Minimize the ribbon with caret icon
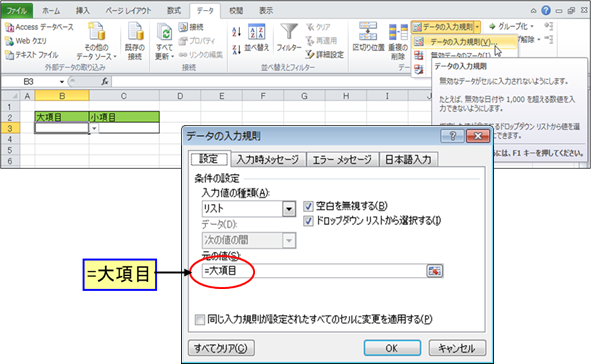The width and height of the screenshot is (591, 364). click(533, 11)
